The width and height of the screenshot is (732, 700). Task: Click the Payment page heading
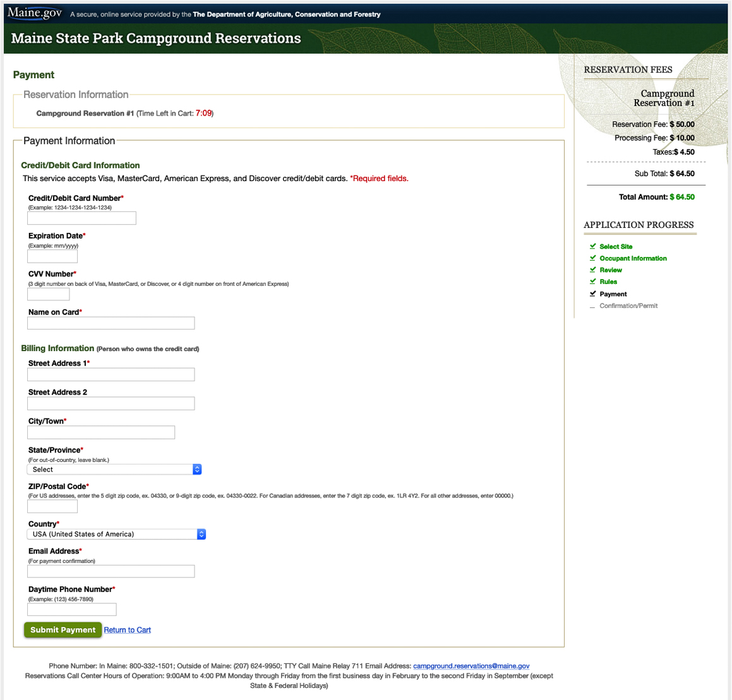(x=33, y=74)
